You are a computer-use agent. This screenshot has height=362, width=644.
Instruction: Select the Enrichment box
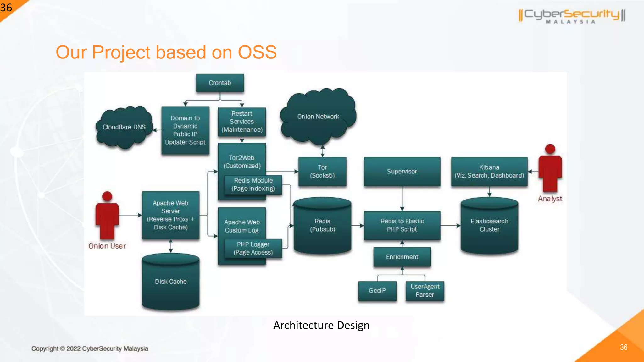pos(402,257)
